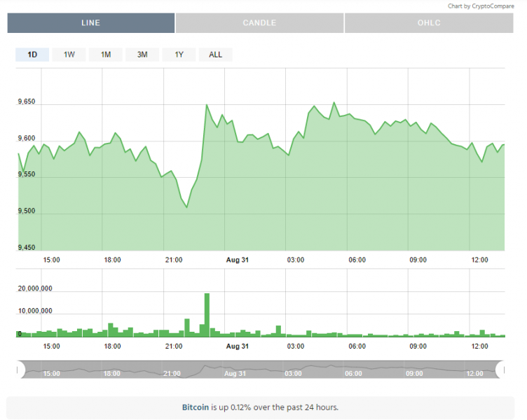Set the range to 1M
Screen dimensions: 527x420
coord(106,55)
